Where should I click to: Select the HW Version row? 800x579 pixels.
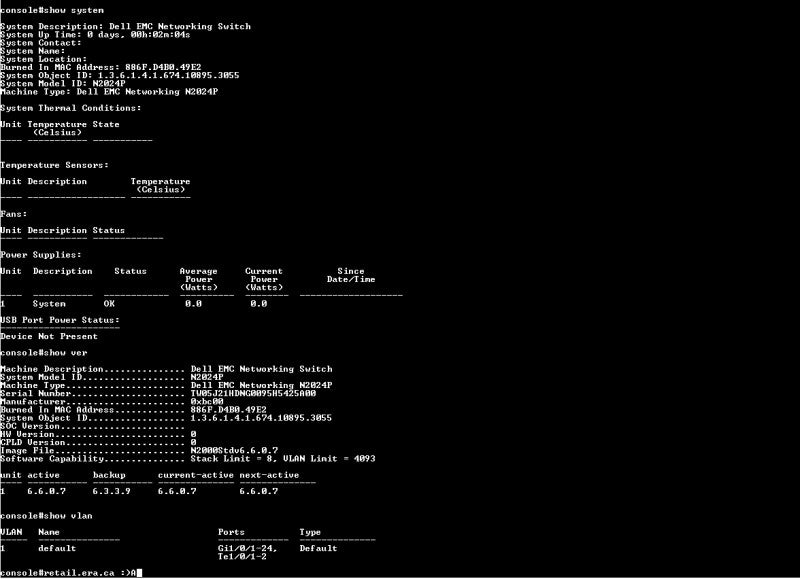pos(98,435)
